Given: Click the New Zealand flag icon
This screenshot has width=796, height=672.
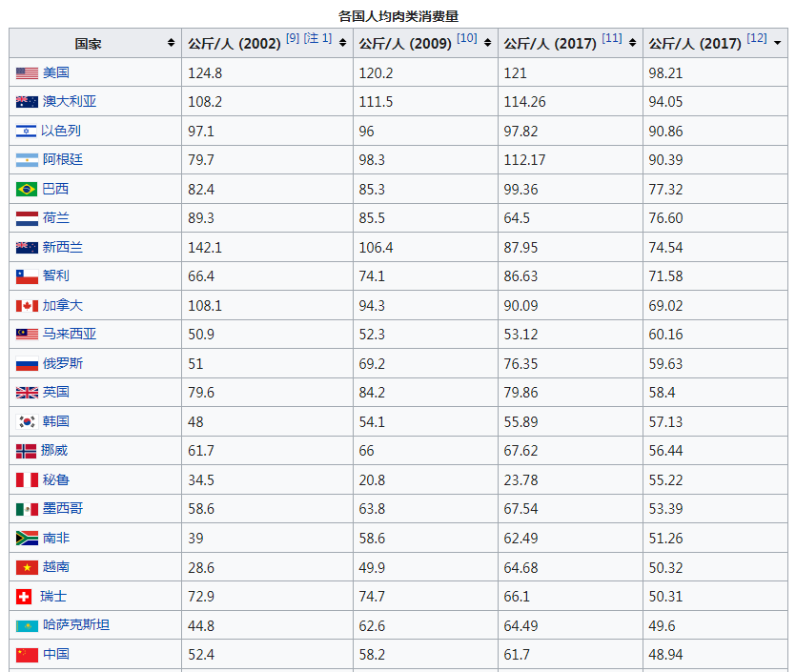Looking at the screenshot, I should point(27,248).
